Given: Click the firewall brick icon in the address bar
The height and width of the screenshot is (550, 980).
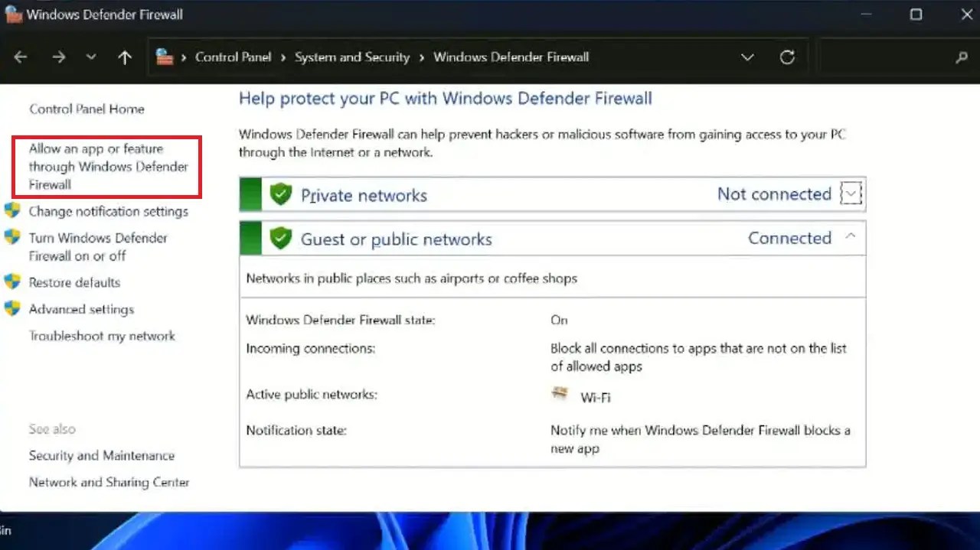Looking at the screenshot, I should click(x=165, y=57).
